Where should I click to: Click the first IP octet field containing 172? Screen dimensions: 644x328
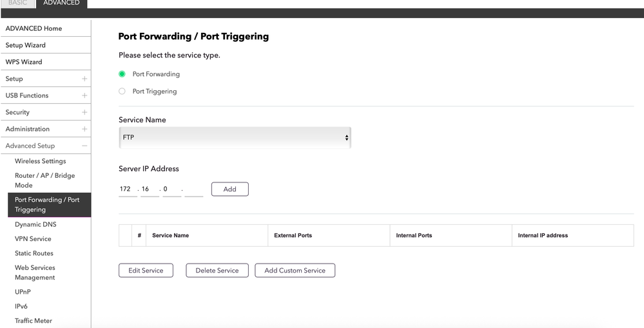pyautogui.click(x=127, y=189)
